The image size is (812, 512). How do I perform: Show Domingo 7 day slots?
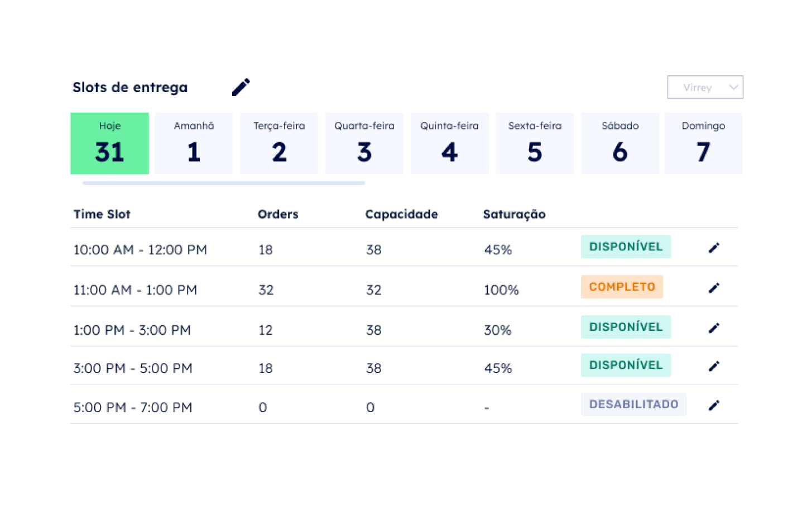tap(703, 143)
